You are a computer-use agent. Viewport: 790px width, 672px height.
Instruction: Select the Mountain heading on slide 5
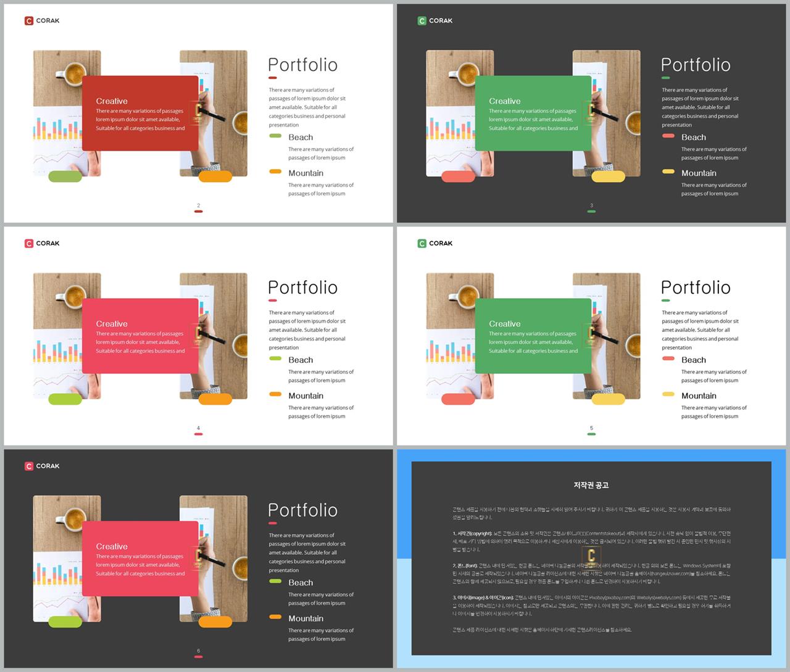point(699,396)
